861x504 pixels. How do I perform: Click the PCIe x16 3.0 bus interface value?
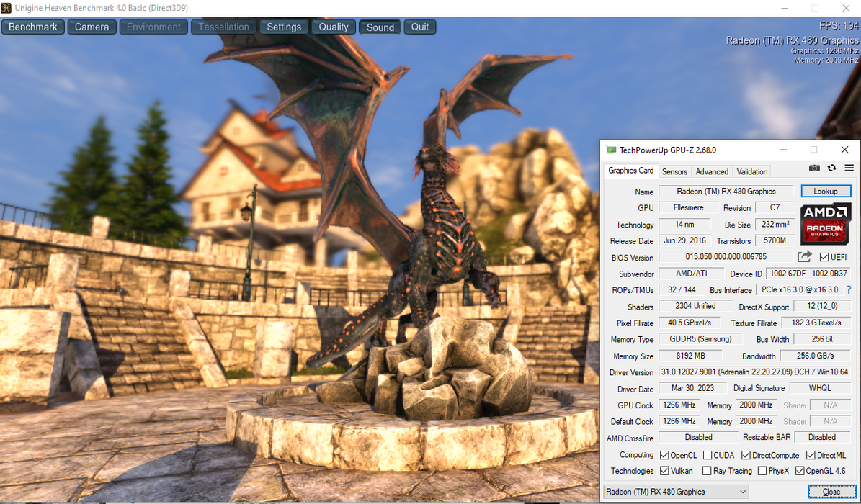[800, 289]
